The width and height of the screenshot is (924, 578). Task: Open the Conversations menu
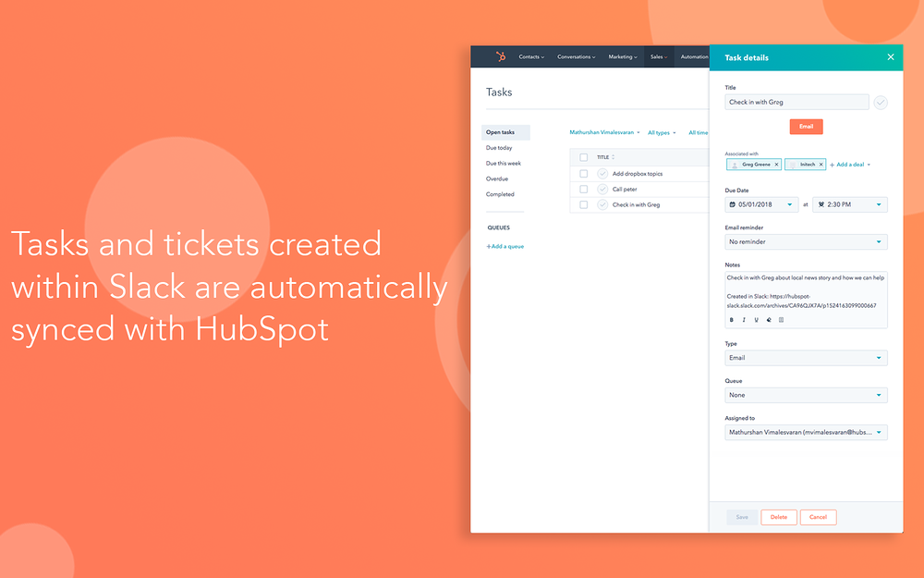tap(577, 56)
